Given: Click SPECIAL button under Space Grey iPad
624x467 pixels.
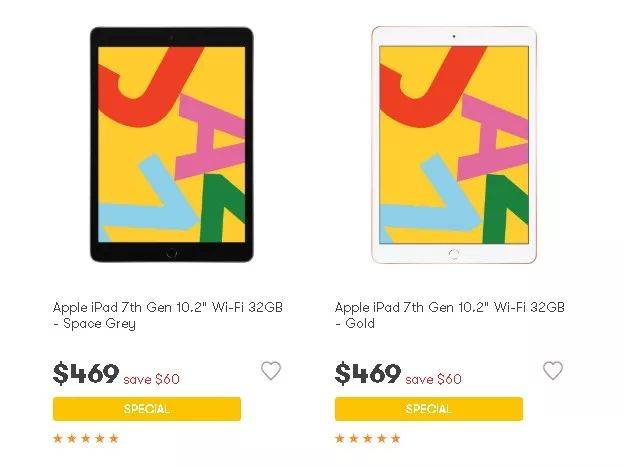Looking at the screenshot, I should [x=147, y=409].
